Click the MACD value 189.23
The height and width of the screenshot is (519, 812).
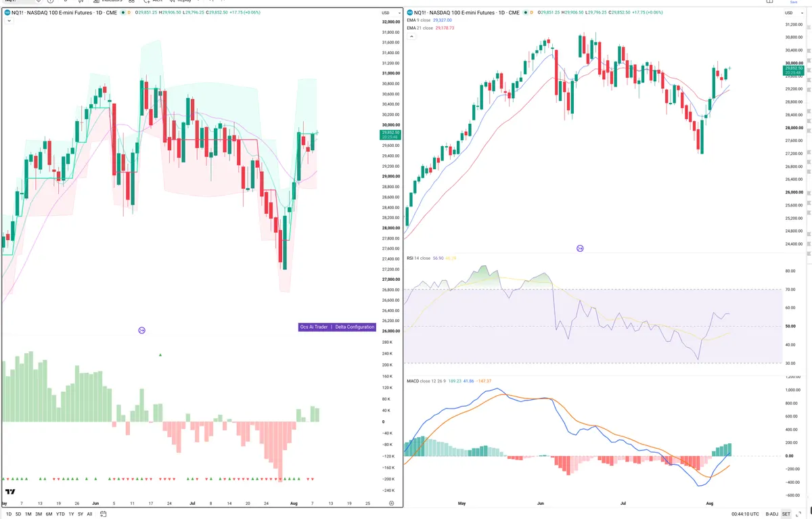click(455, 381)
